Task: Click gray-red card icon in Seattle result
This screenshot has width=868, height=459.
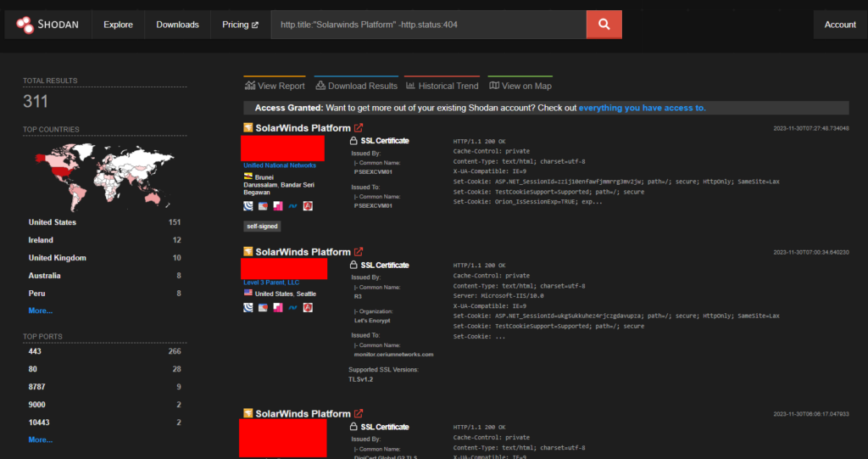Action: (x=263, y=308)
